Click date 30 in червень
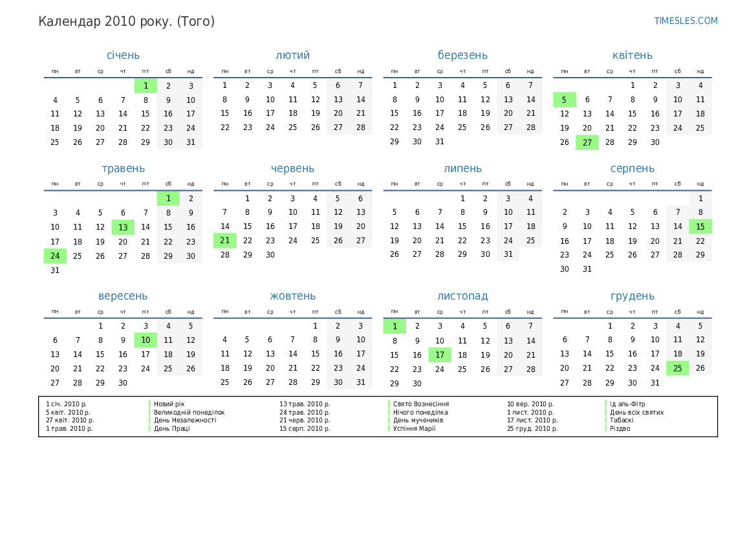 pos(270,255)
